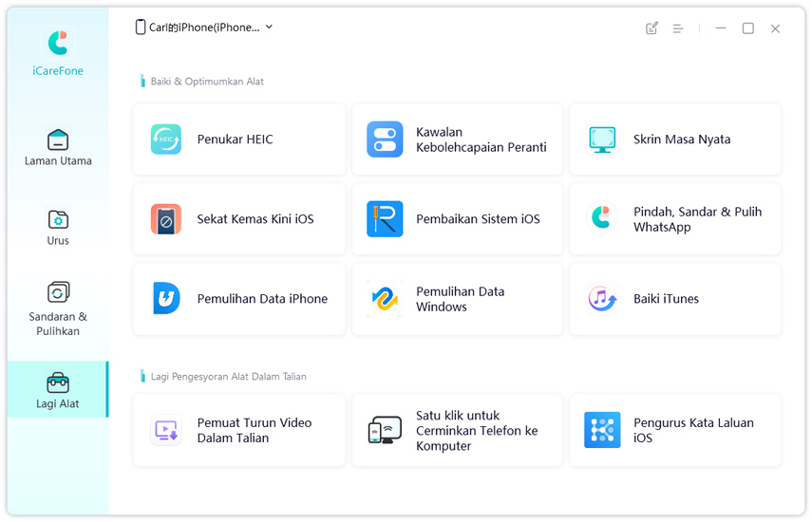Viewport: 812px width, 522px height.
Task: Open the Pengurus Kata Laluan iOS icon
Action: tap(602, 431)
